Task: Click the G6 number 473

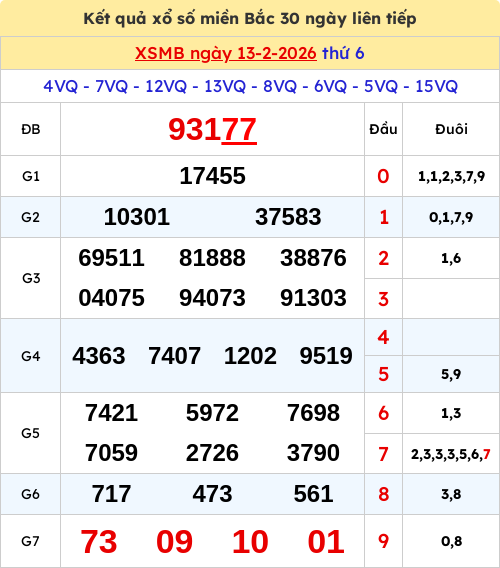Action: pos(213,494)
